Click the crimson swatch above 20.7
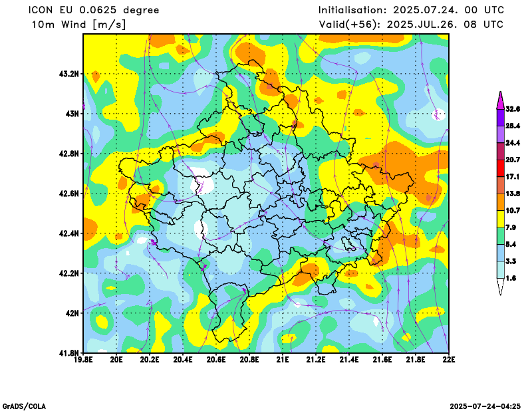Viewport: 532px width, 411px height. (x=501, y=152)
